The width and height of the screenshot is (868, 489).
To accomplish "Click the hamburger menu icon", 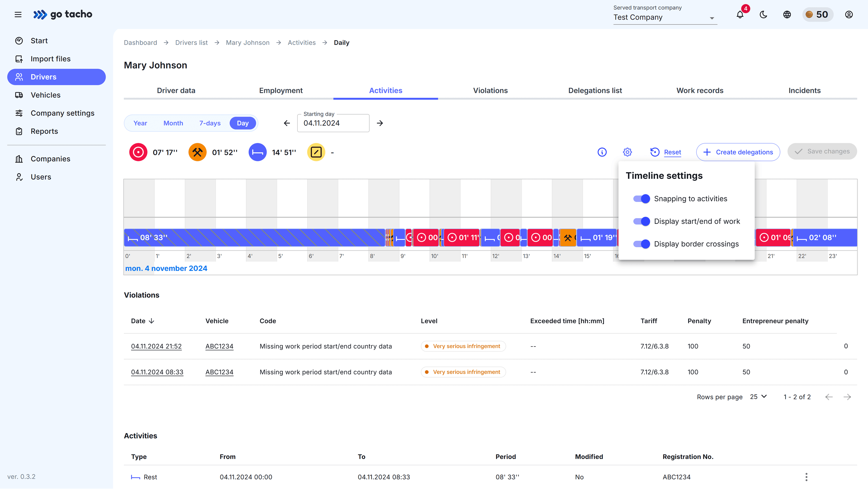I will (x=18, y=14).
